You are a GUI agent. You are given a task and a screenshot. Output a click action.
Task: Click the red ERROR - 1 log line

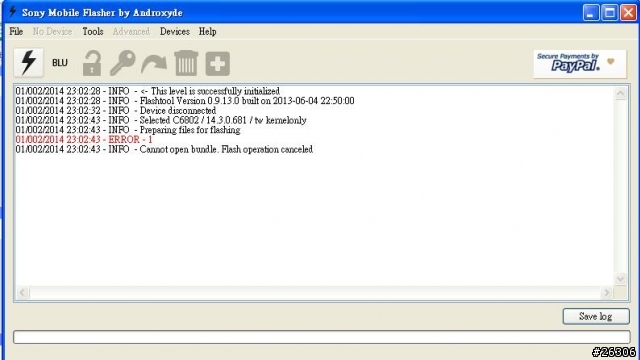click(84, 140)
